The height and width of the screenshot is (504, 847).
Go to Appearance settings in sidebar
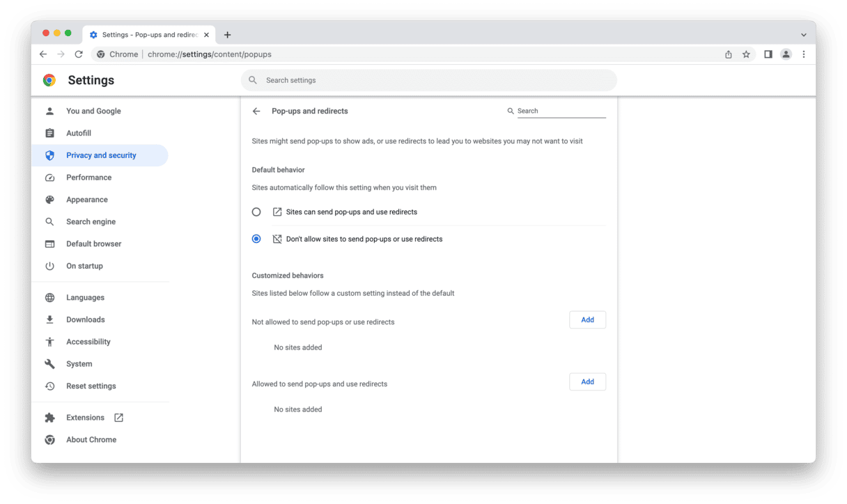point(86,200)
